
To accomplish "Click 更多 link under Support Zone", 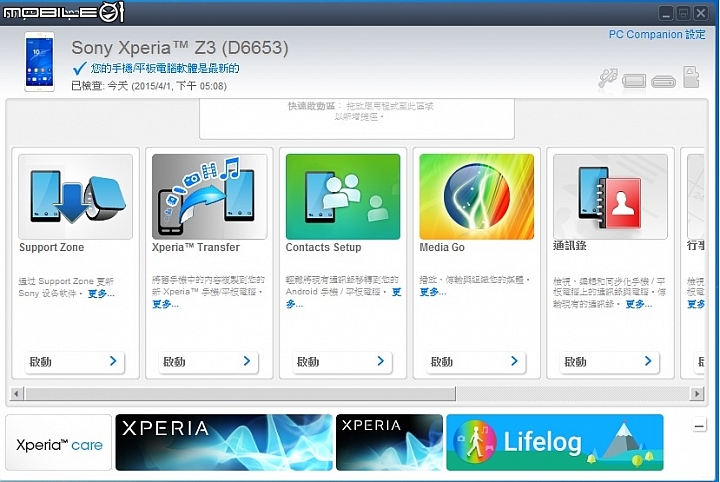I will click(101, 293).
